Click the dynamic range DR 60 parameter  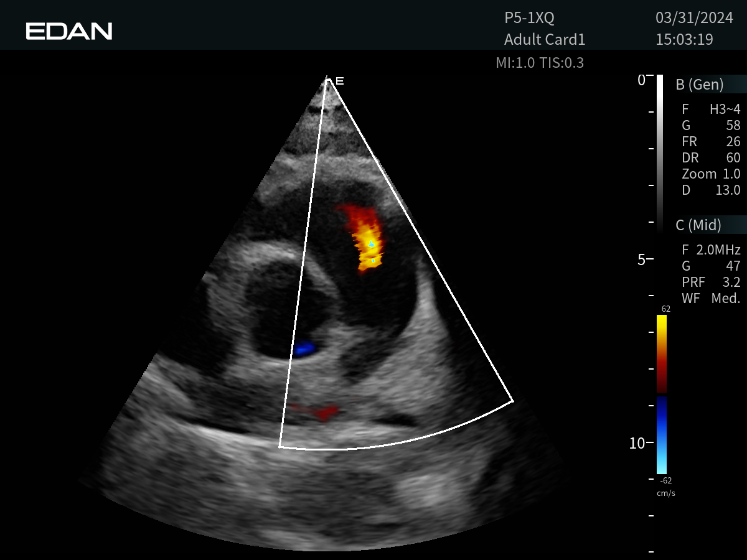coord(711,158)
